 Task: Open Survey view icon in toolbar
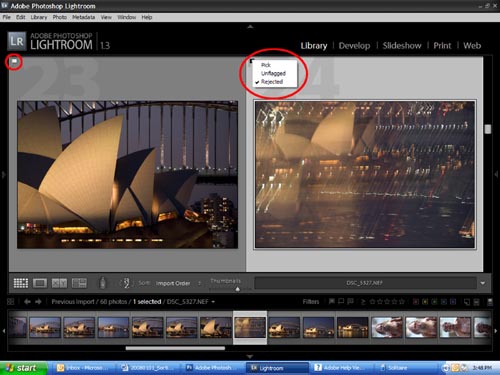coord(79,283)
